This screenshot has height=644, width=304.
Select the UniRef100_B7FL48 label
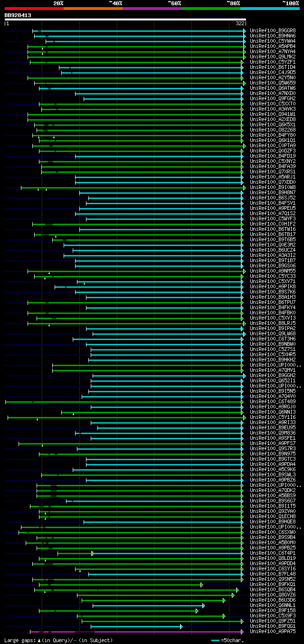tap(273, 574)
